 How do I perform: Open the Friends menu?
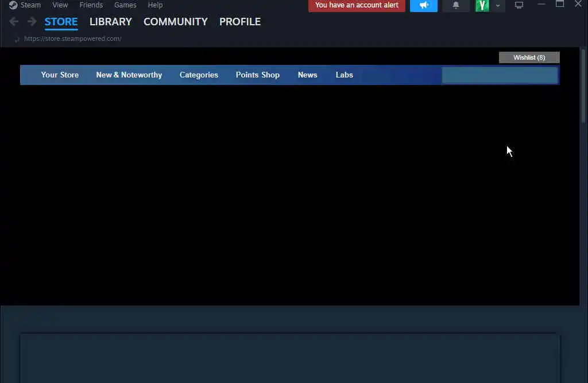[x=91, y=5]
